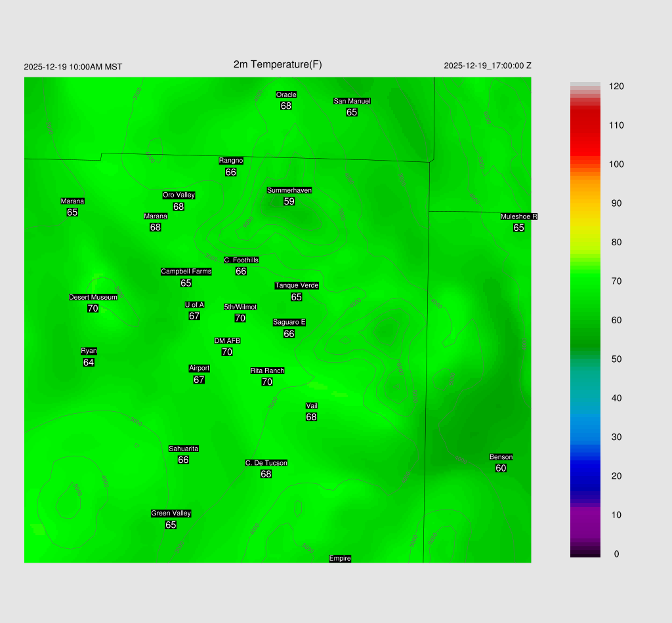This screenshot has height=623, width=672.
Task: Click the Empire label at map bottom
Action: (340, 558)
